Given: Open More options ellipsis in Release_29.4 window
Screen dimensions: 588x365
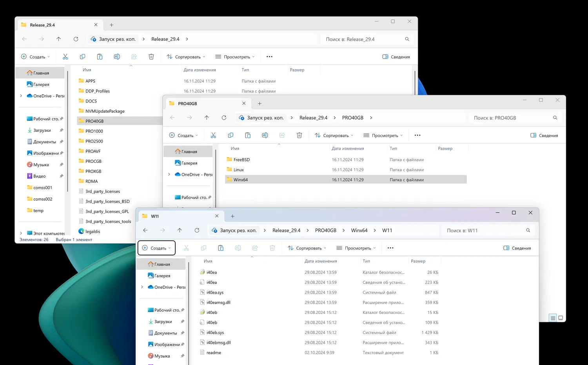Looking at the screenshot, I should pos(269,57).
